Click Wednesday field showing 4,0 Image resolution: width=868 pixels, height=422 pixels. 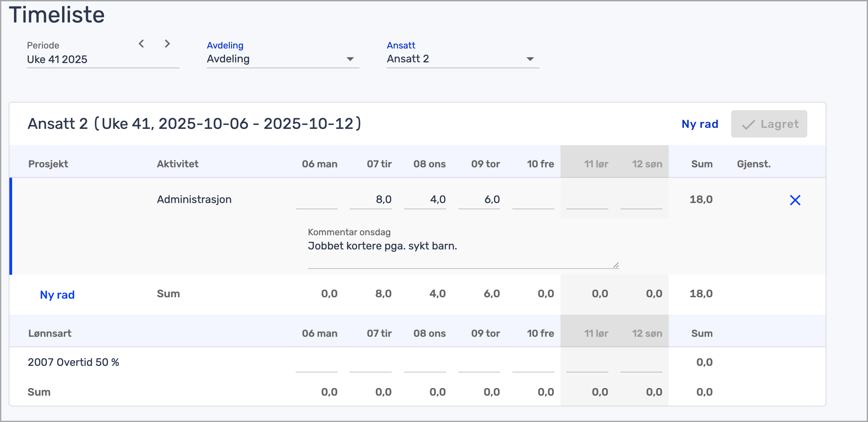pyautogui.click(x=425, y=200)
